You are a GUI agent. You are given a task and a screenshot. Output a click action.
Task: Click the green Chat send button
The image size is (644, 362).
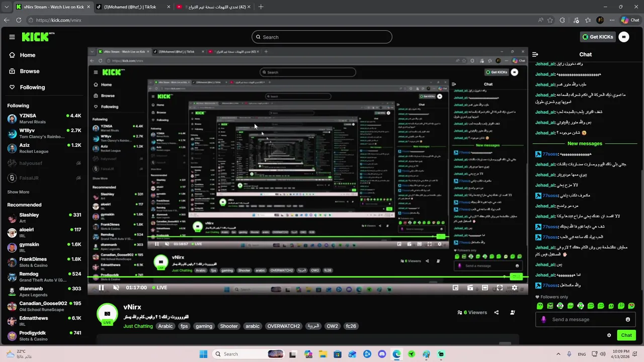(626, 335)
